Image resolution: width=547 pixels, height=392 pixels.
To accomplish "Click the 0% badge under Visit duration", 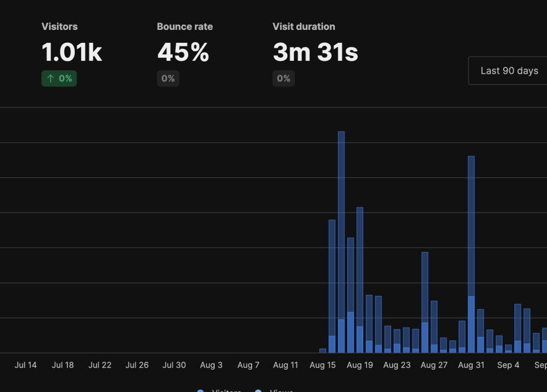I will 284,79.
